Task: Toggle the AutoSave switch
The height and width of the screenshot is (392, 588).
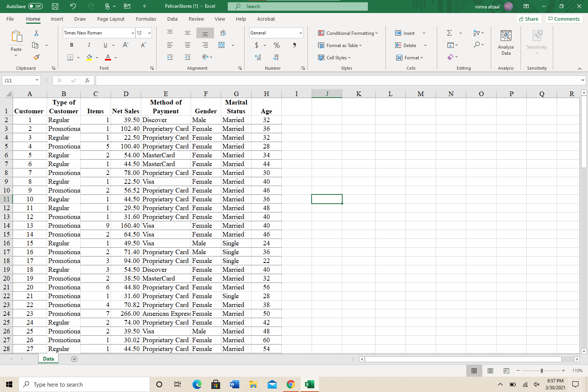Action: [36, 6]
